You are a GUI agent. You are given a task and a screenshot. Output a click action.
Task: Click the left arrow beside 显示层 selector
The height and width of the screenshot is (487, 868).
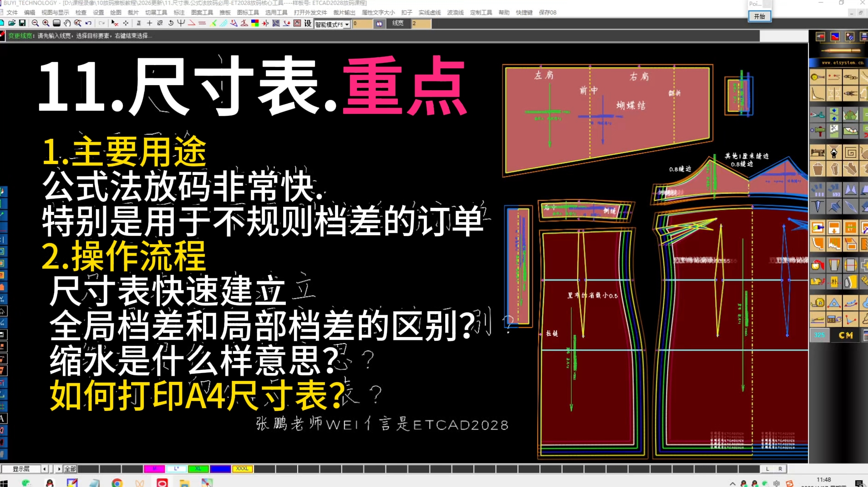click(44, 468)
